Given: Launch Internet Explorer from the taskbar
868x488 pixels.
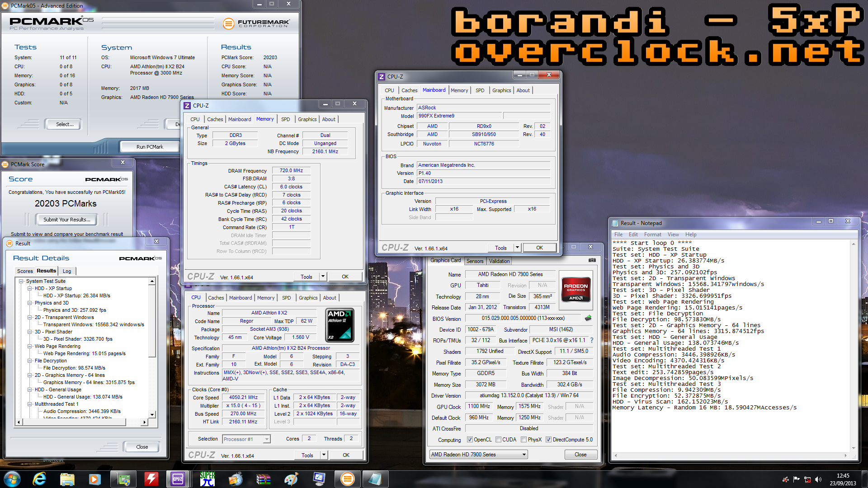Looking at the screenshot, I should 40,479.
